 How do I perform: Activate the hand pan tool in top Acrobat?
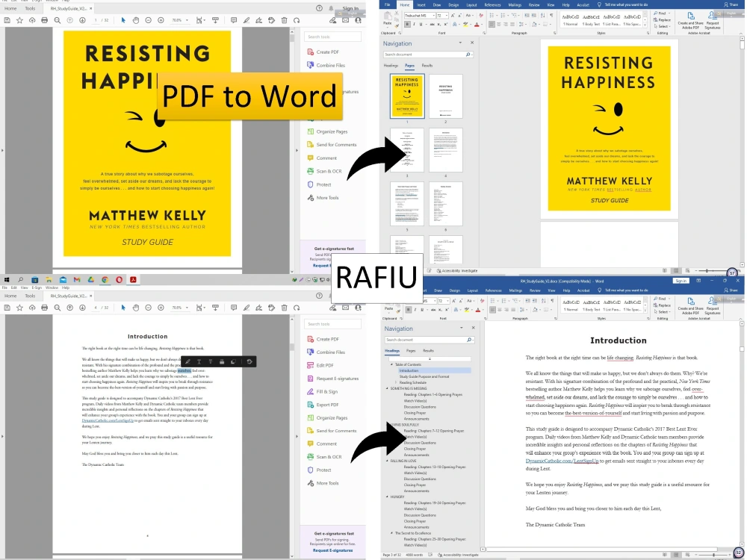[x=136, y=20]
